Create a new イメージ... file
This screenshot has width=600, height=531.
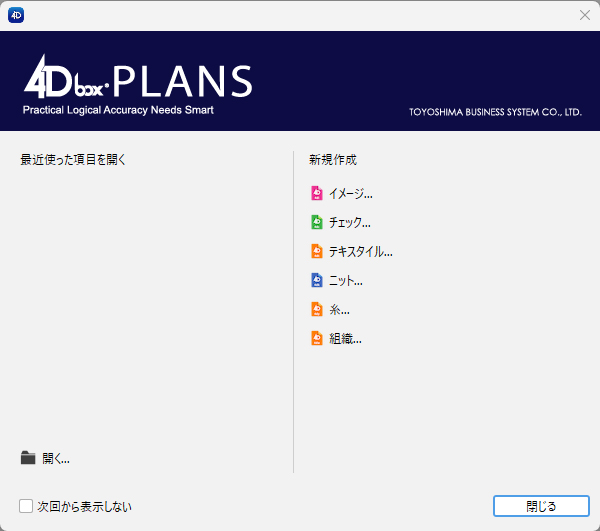click(351, 194)
